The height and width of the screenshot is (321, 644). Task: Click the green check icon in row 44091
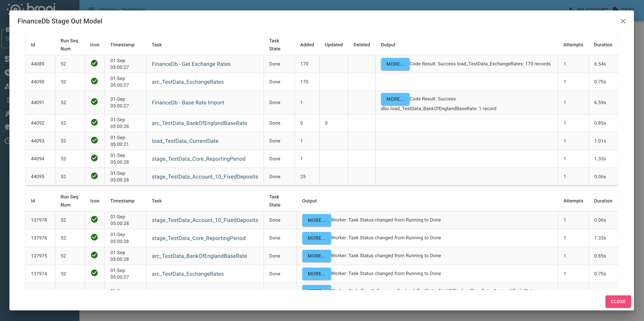[94, 102]
